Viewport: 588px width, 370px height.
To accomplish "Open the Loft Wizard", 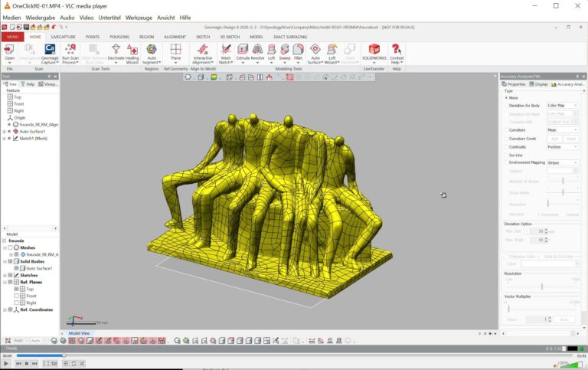I will click(332, 53).
